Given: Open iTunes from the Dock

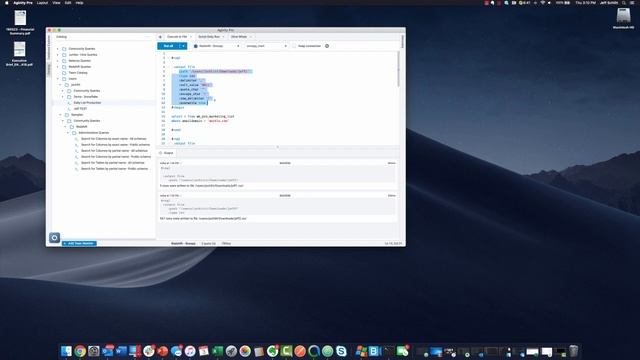Looking at the screenshot, I should click(190, 351).
